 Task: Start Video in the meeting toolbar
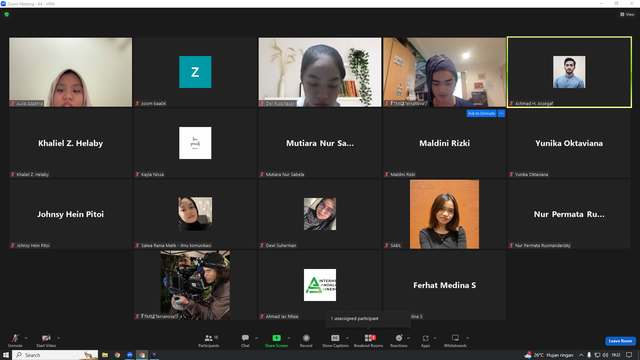46,340
